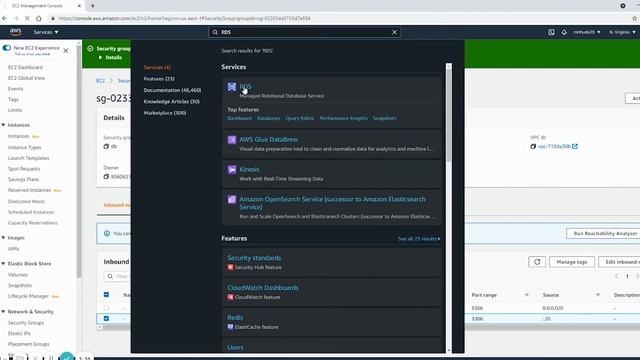
Task: Open Redis ElastiCache feature
Action: click(235, 318)
